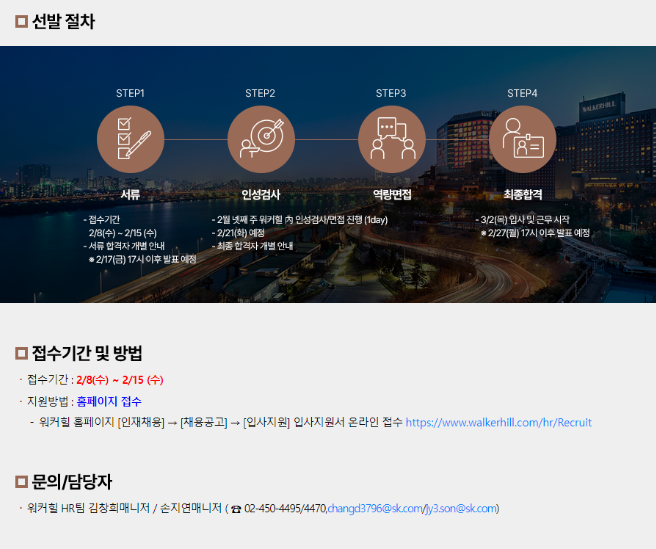Open the walkerhill.com/hr/Recruit link
Viewport: 656px width, 549px height.
coord(499,423)
